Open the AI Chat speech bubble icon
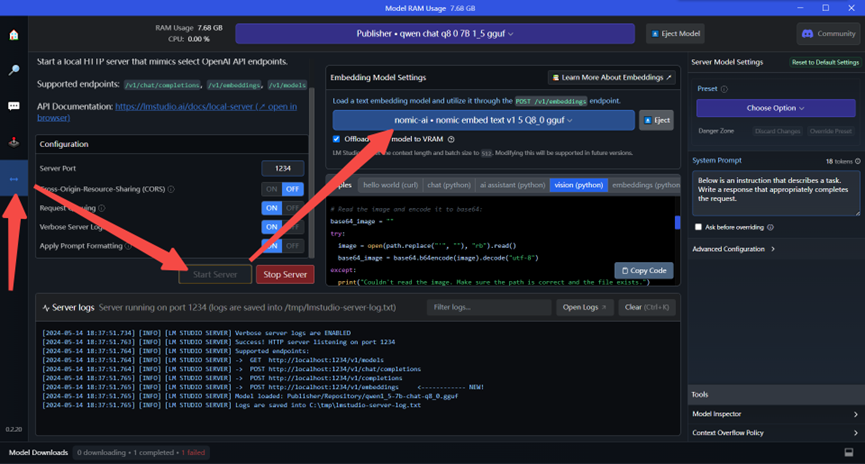The width and height of the screenshot is (865, 464). pyautogui.click(x=14, y=106)
